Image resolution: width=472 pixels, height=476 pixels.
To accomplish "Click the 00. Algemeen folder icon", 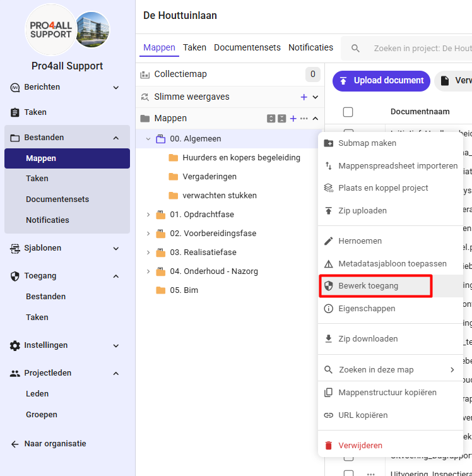I will (x=161, y=139).
